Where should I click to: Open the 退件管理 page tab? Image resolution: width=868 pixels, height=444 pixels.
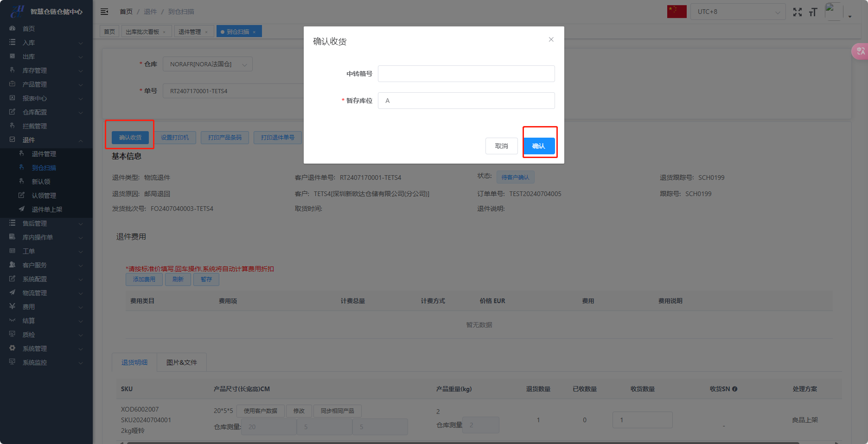click(x=190, y=32)
